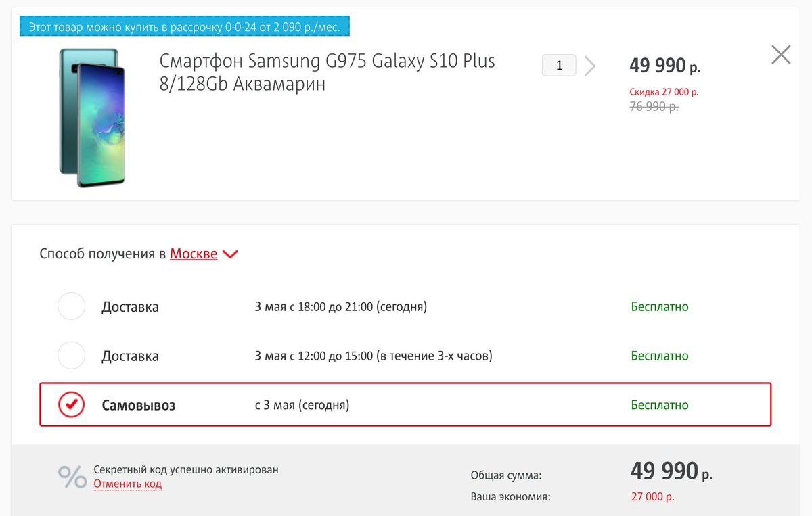
Task: Click the Самовывоз option label
Action: tap(139, 405)
